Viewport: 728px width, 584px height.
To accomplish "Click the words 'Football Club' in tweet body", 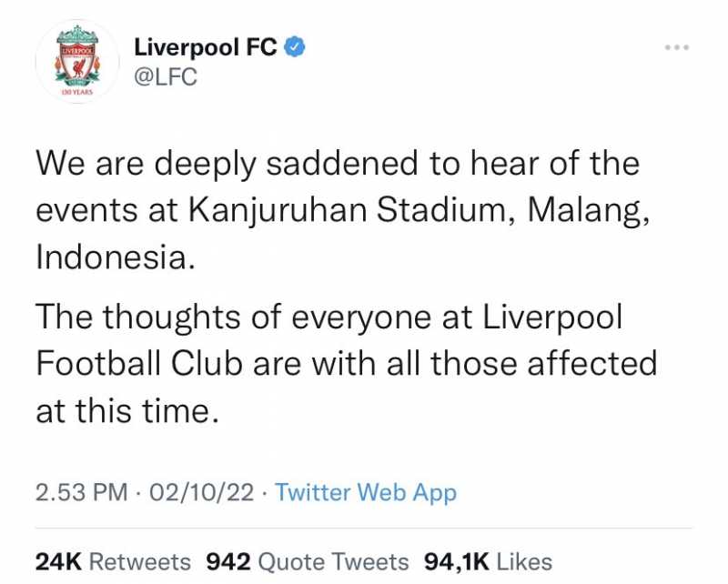I will [139, 364].
